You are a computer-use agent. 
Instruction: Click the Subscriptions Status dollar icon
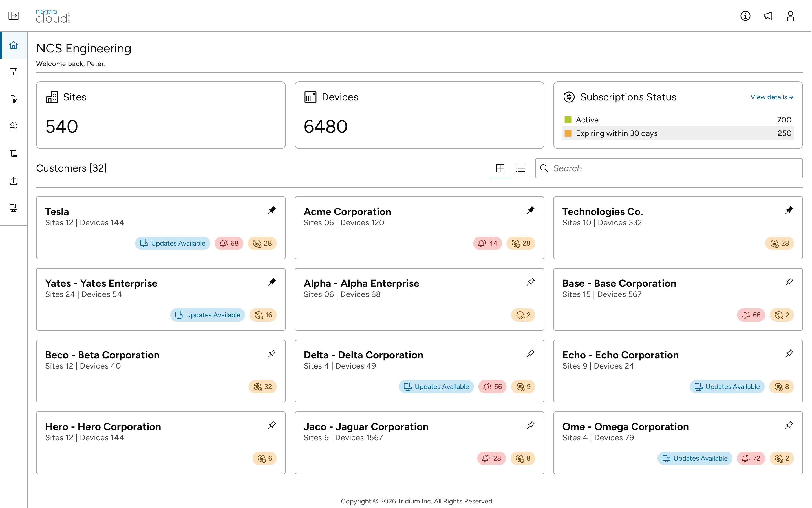[569, 97]
